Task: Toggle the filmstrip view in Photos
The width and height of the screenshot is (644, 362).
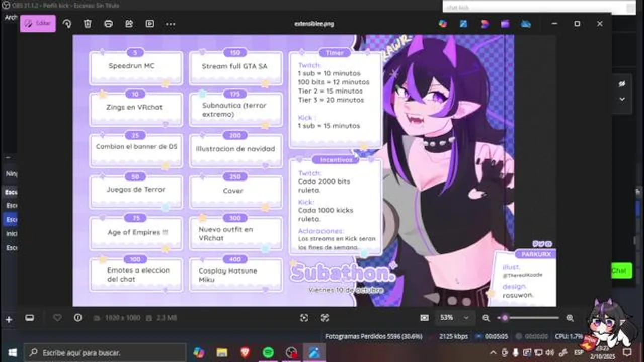Action: tap(30, 318)
